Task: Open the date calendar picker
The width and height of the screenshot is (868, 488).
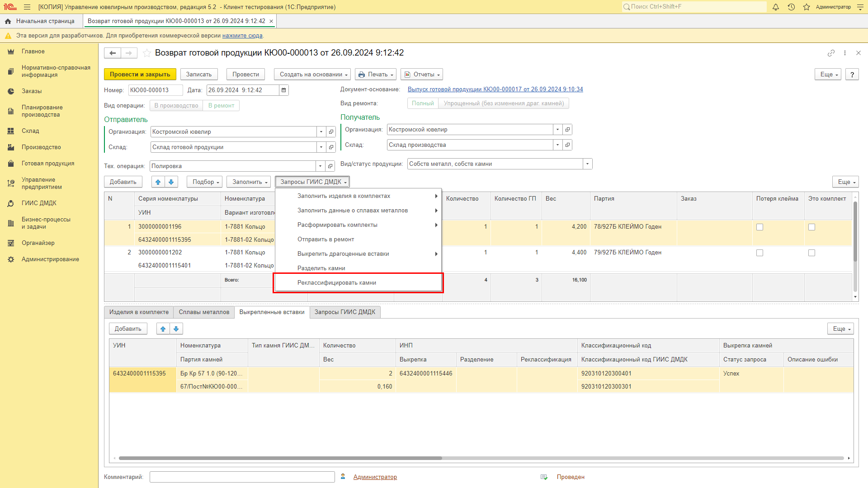Action: (284, 90)
